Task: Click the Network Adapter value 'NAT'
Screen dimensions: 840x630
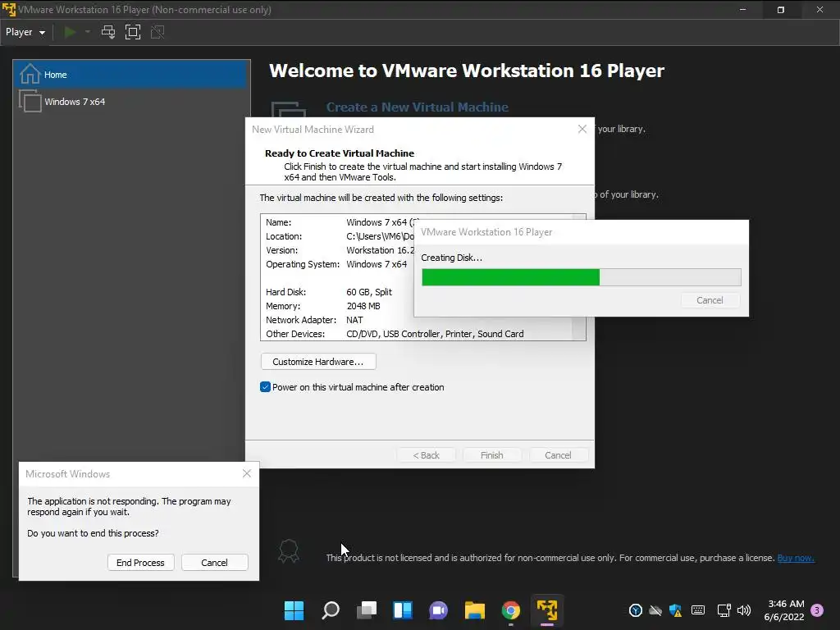Action: [354, 320]
